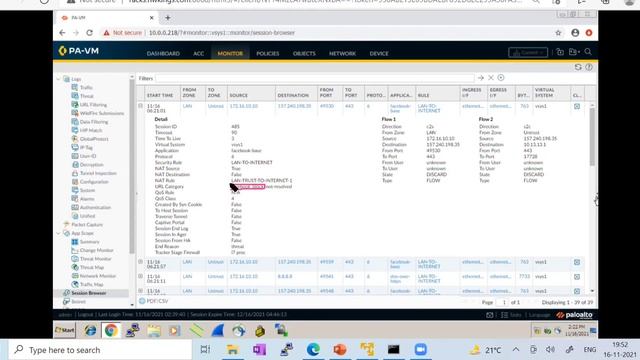
Task: Click the session table vertical scrollbar
Action: coord(592,138)
